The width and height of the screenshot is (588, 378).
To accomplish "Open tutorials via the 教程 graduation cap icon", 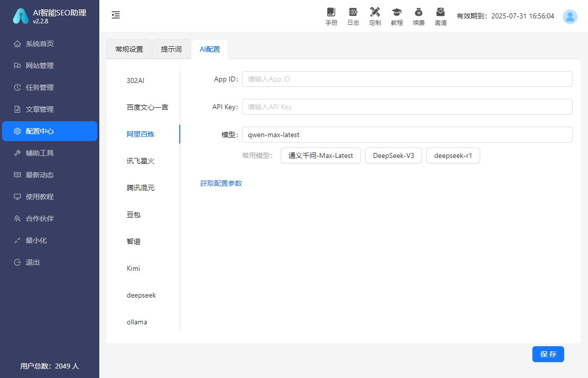I will [396, 16].
